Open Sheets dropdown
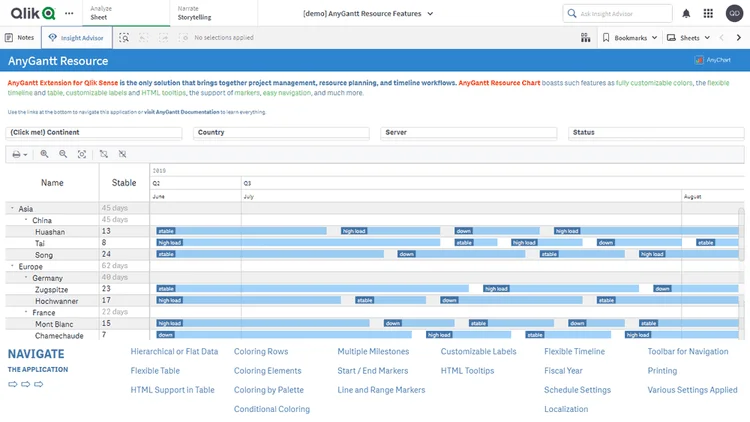 coord(688,37)
